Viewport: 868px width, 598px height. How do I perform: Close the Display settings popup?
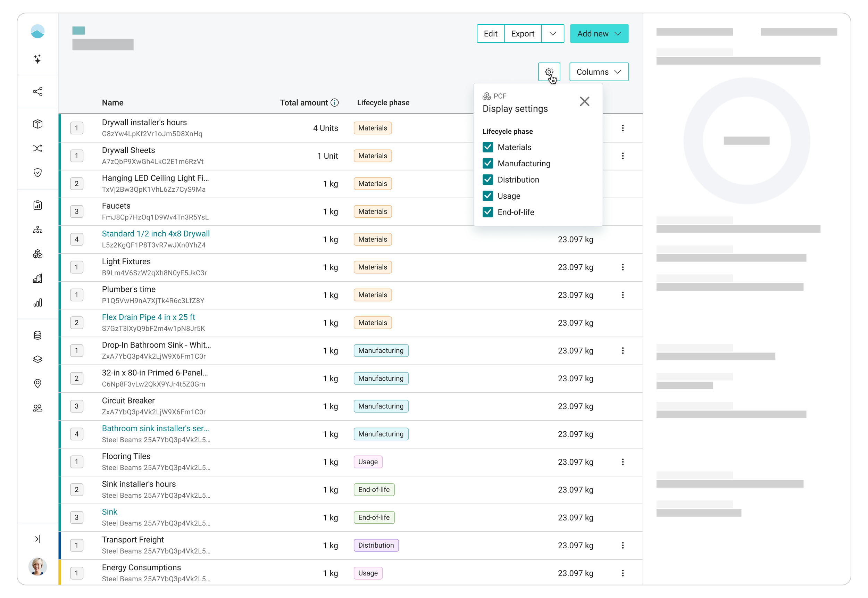pyautogui.click(x=584, y=101)
